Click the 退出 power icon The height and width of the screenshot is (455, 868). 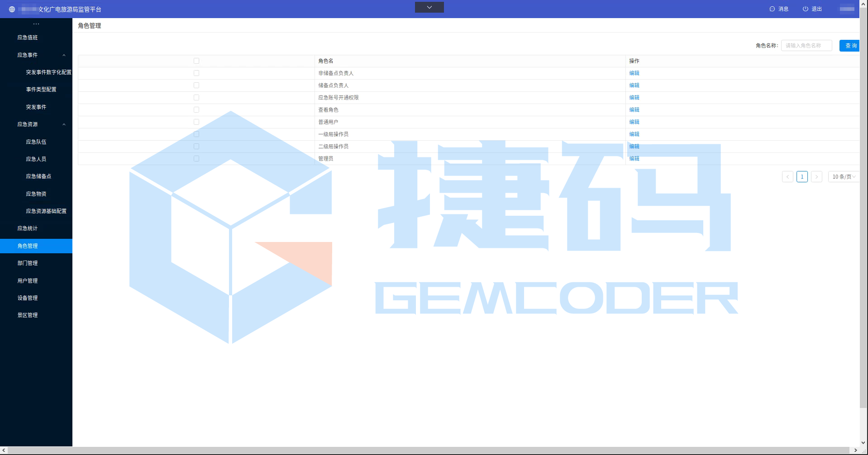[x=805, y=9]
